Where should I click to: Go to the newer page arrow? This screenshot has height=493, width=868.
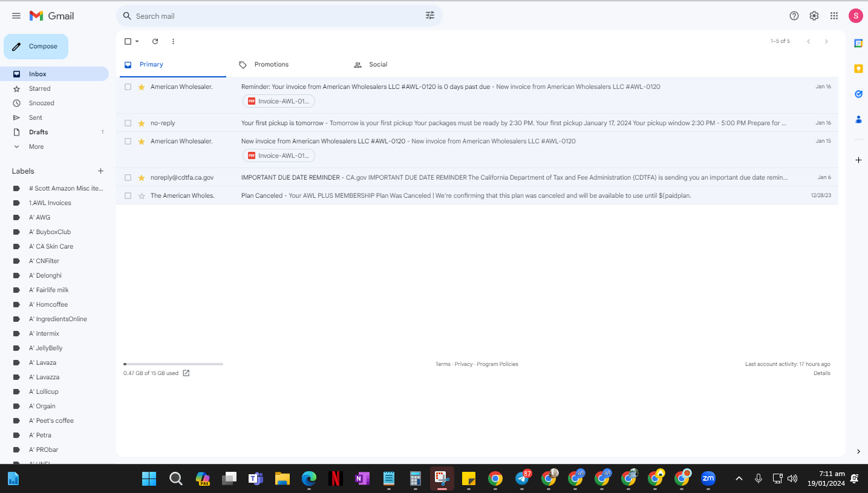pos(808,41)
